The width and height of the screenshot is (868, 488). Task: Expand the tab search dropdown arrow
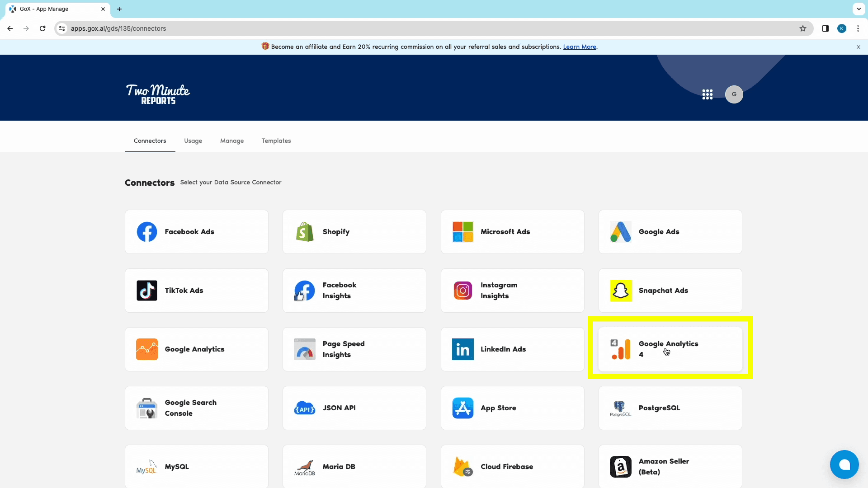pyautogui.click(x=859, y=9)
